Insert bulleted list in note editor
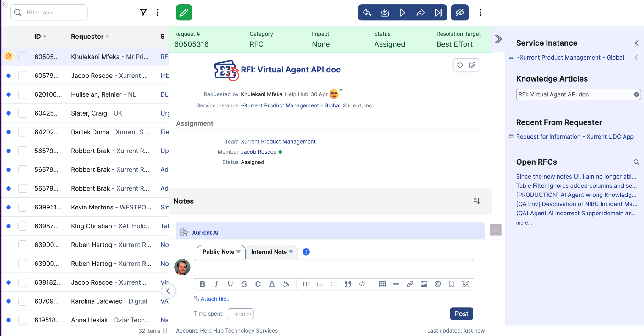 (x=334, y=284)
